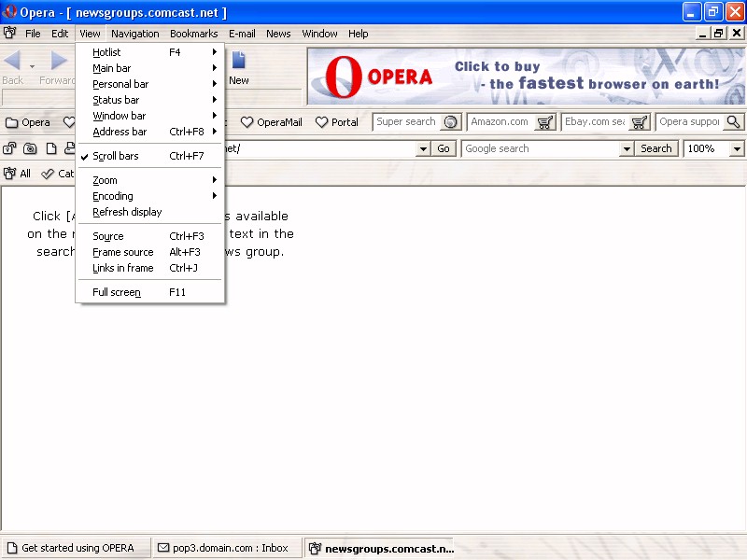
Task: Click the Super search swirl icon
Action: tap(451, 122)
